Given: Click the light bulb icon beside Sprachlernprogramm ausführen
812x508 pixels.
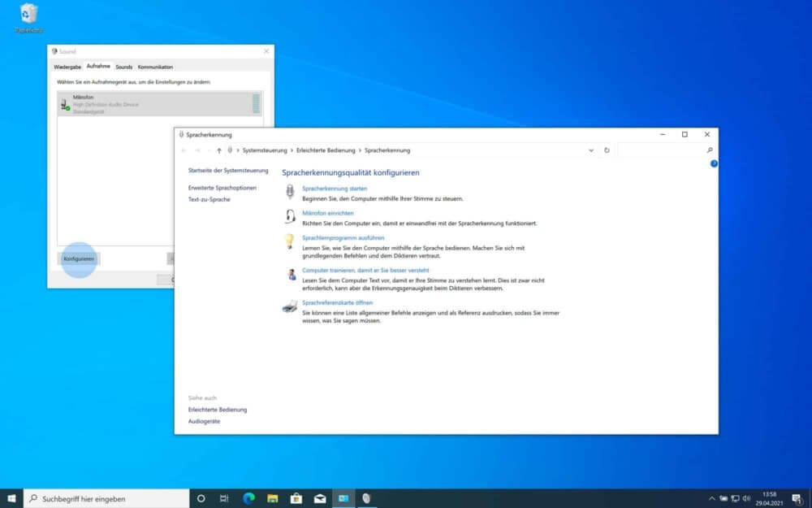Looking at the screenshot, I should point(290,241).
